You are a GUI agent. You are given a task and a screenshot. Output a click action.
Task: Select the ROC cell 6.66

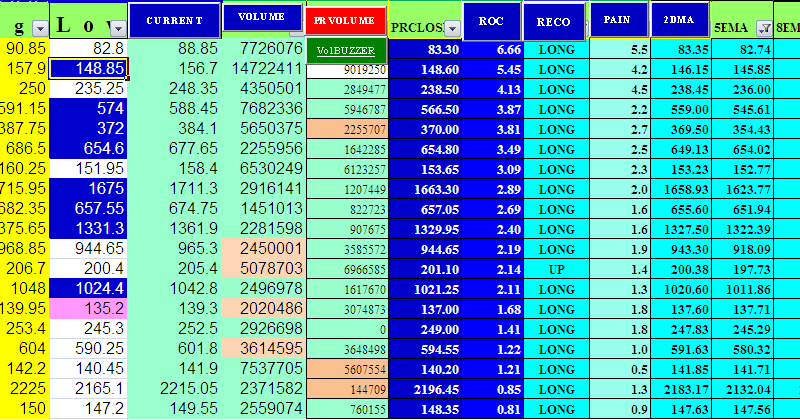coord(492,50)
